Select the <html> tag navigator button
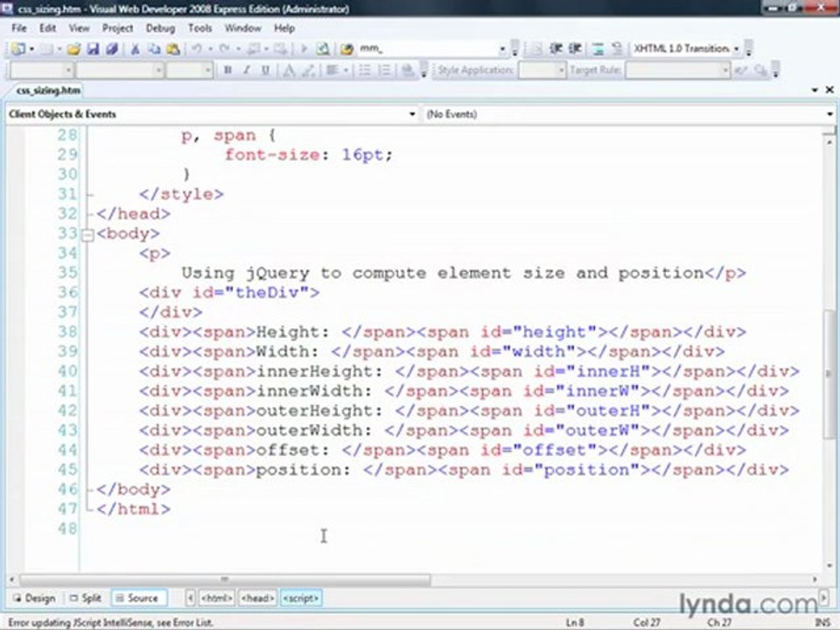Image resolution: width=840 pixels, height=630 pixels. [217, 598]
